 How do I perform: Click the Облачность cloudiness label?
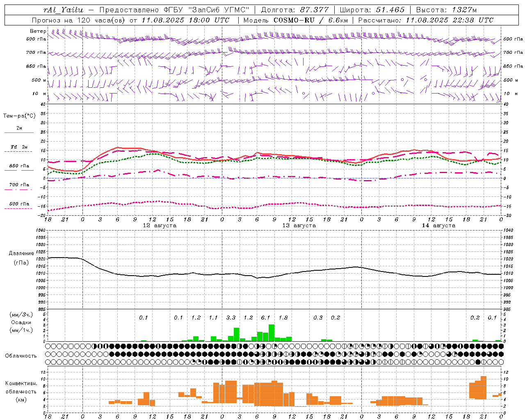coord(21,356)
